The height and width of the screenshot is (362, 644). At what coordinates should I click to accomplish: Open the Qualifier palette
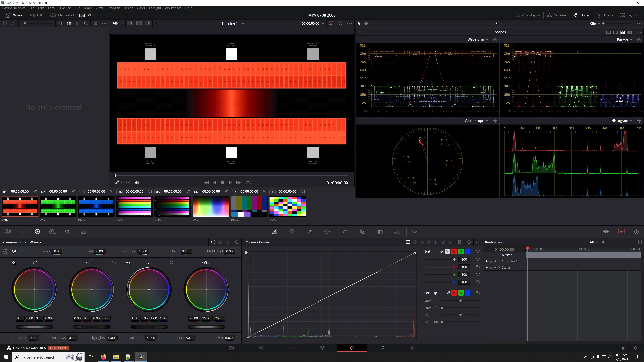coord(309,232)
